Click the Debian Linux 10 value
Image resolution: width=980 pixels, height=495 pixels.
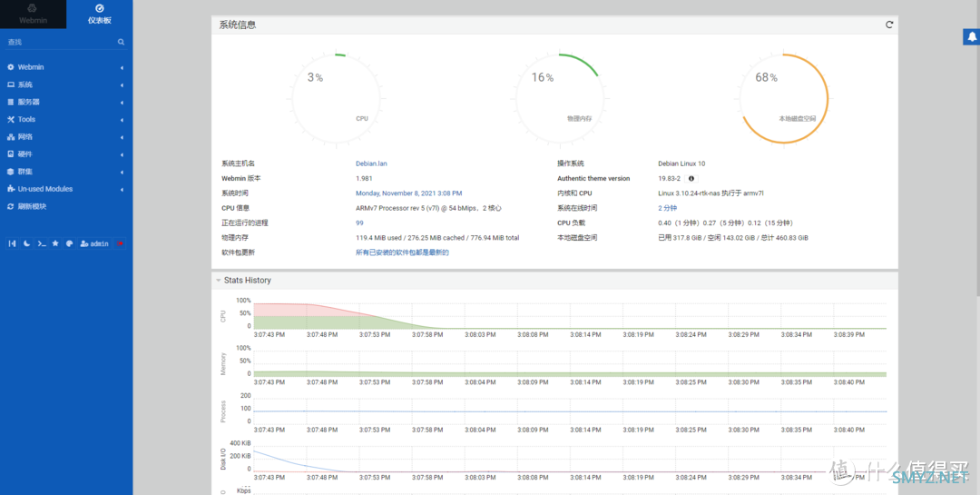681,163
